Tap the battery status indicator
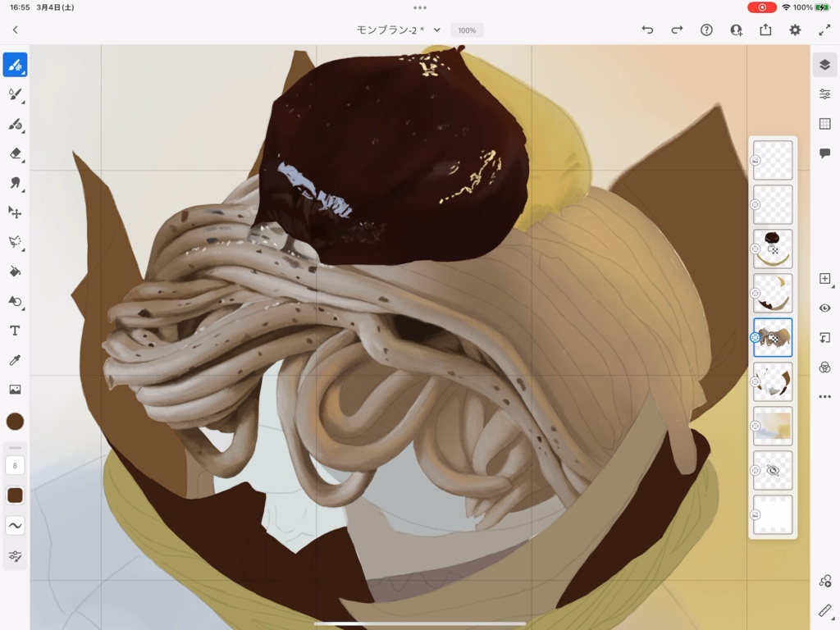Screen dimensions: 840x630 [x=822, y=7]
